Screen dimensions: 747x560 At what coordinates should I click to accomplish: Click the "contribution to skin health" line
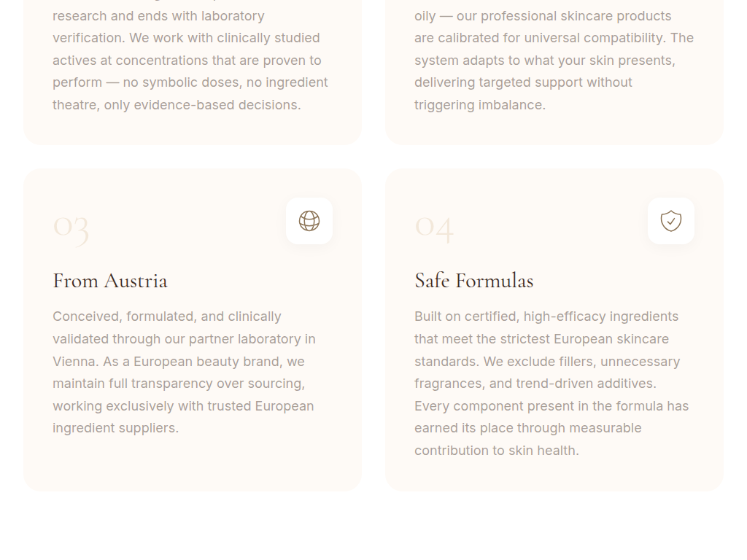(x=496, y=451)
